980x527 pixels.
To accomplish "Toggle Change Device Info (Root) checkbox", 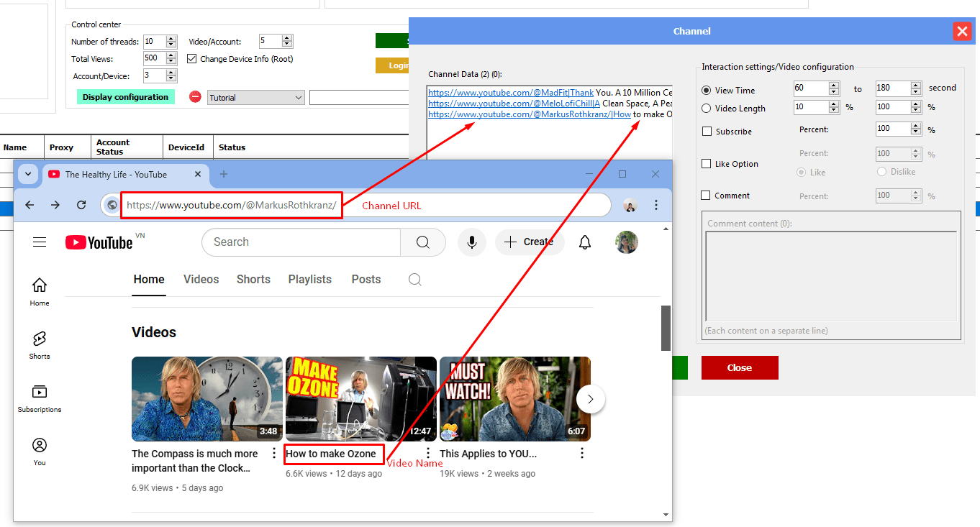I will pos(192,59).
